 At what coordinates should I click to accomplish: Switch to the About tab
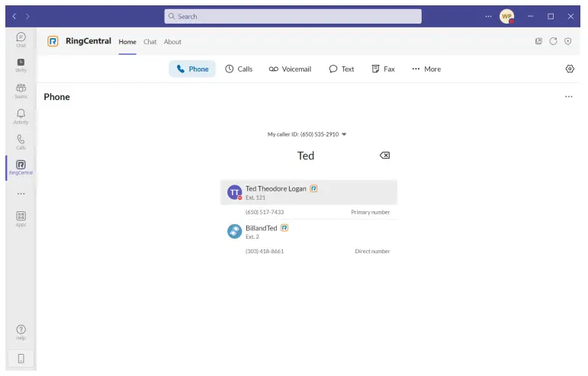coord(172,42)
